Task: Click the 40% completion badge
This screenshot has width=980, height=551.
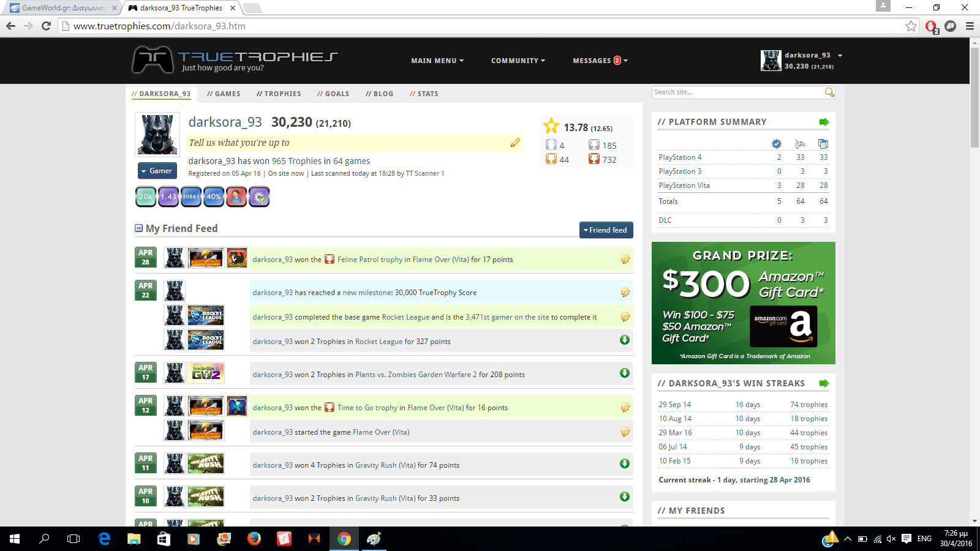Action: [x=214, y=197]
